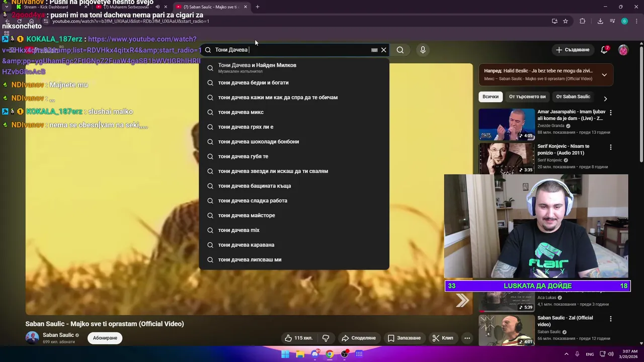Open the Chrome extensions puzzle icon
Viewport: 644px width, 362px height.
pos(582,21)
